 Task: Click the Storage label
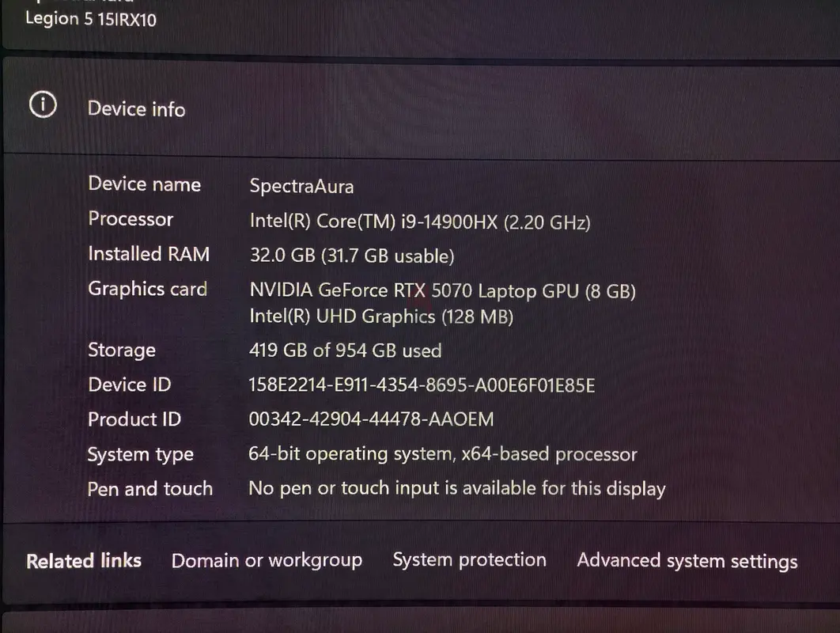122,350
